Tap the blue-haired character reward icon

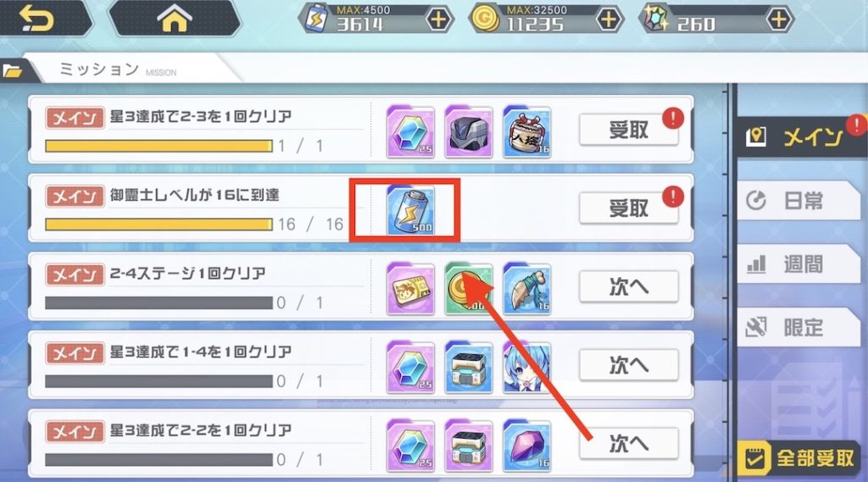[526, 368]
